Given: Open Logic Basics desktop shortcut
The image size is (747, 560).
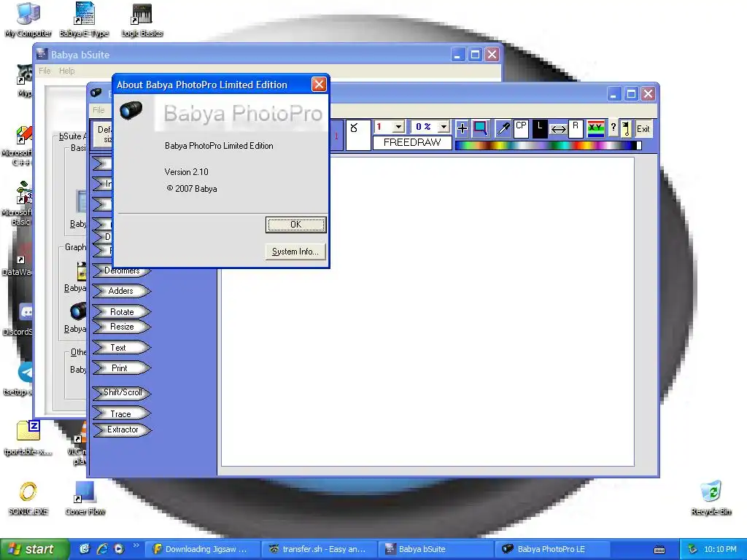Looking at the screenshot, I should 142,20.
